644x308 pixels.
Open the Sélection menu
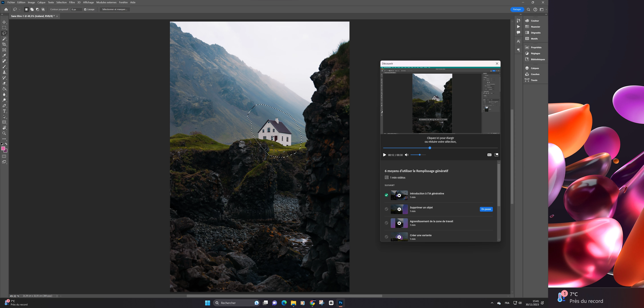pos(61,2)
